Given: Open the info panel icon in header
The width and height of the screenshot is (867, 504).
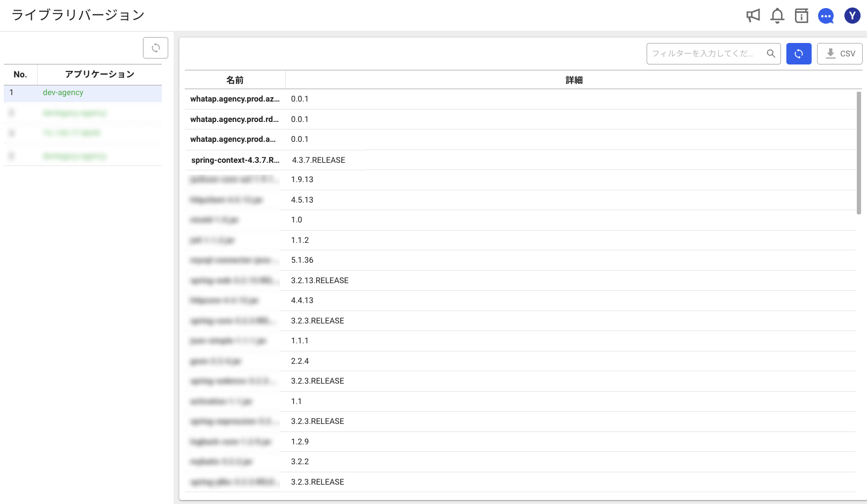Looking at the screenshot, I should 801,16.
